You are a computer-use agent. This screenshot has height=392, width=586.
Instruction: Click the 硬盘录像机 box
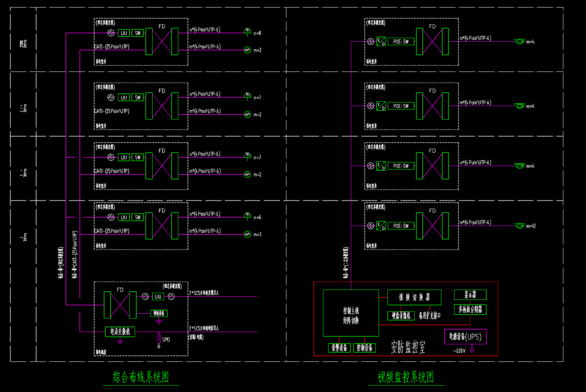[x=401, y=316]
